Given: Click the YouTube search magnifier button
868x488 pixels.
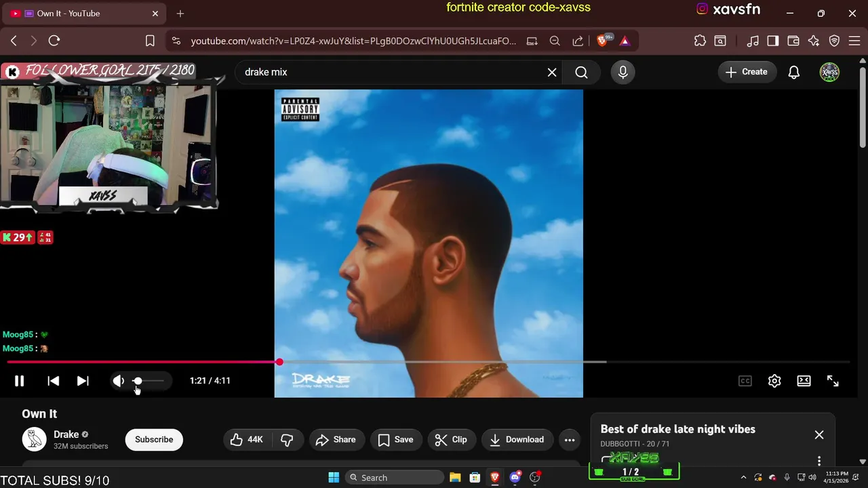Looking at the screenshot, I should pos(581,72).
